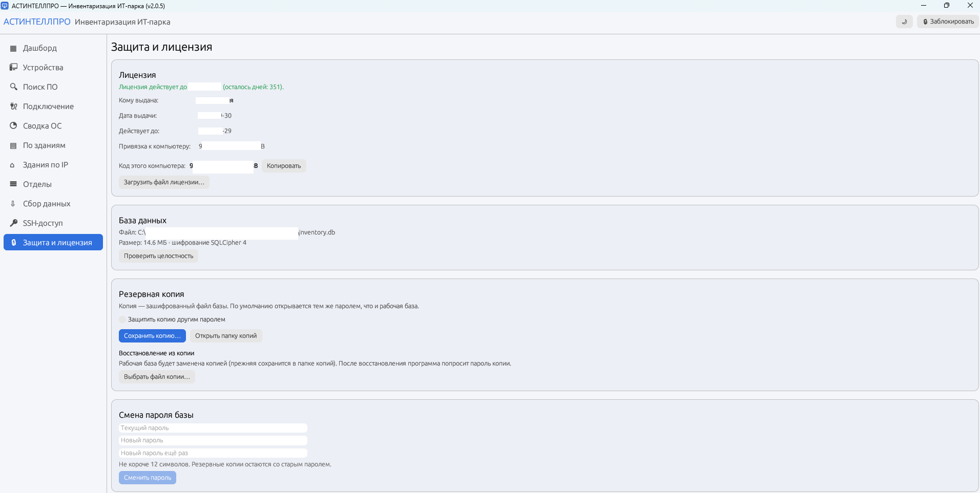980x493 pixels.
Task: Click the Кому выдана: label
Action: 138,100
